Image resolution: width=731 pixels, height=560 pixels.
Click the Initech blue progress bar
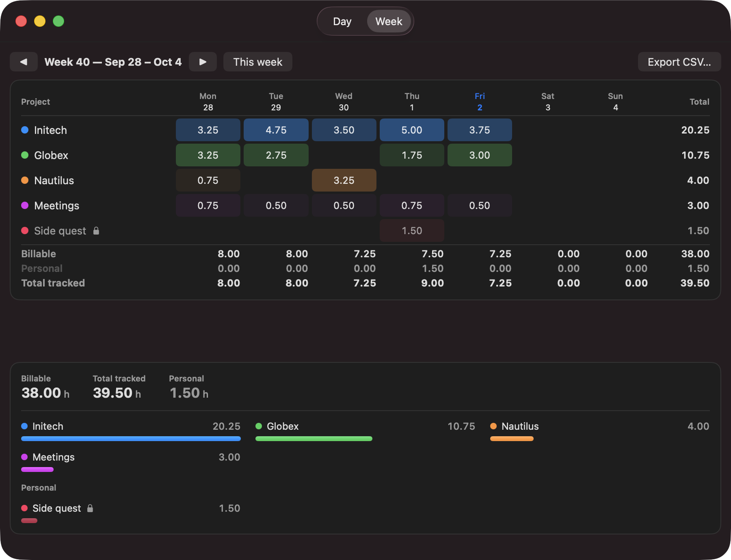click(x=131, y=439)
